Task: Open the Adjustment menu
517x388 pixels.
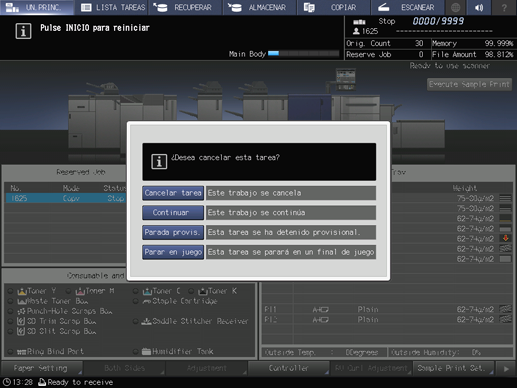Action: pyautogui.click(x=207, y=368)
